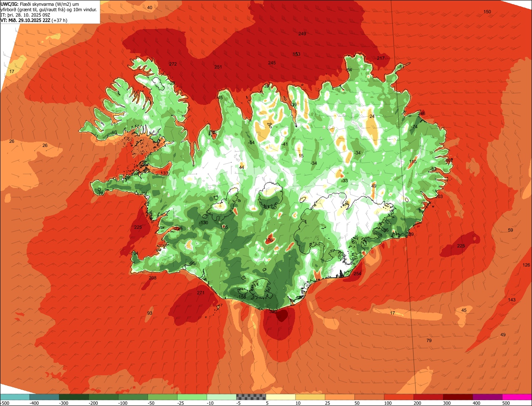Click the light teal -500 legend swatch
532x406 pixels.
pos(15,397)
